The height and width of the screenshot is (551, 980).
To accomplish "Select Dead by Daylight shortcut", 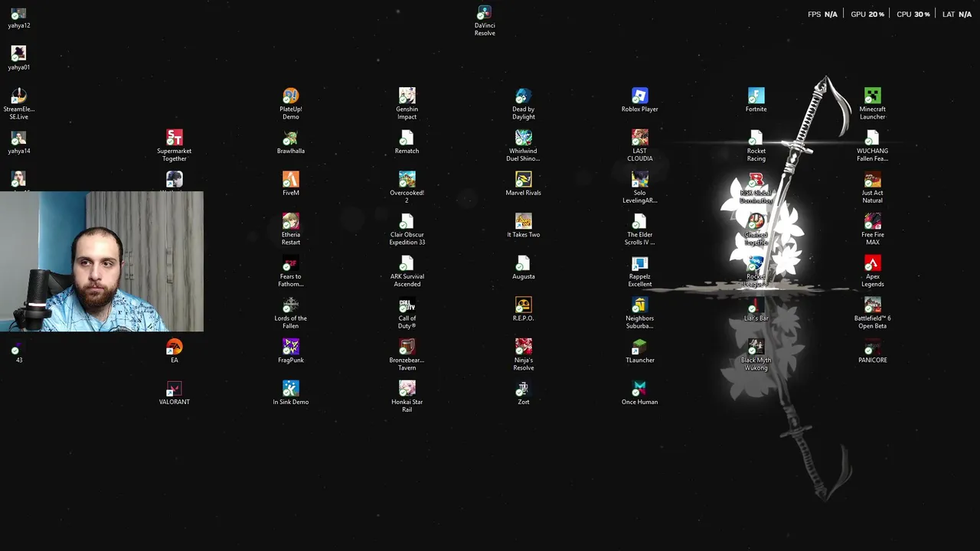I will pos(524,104).
